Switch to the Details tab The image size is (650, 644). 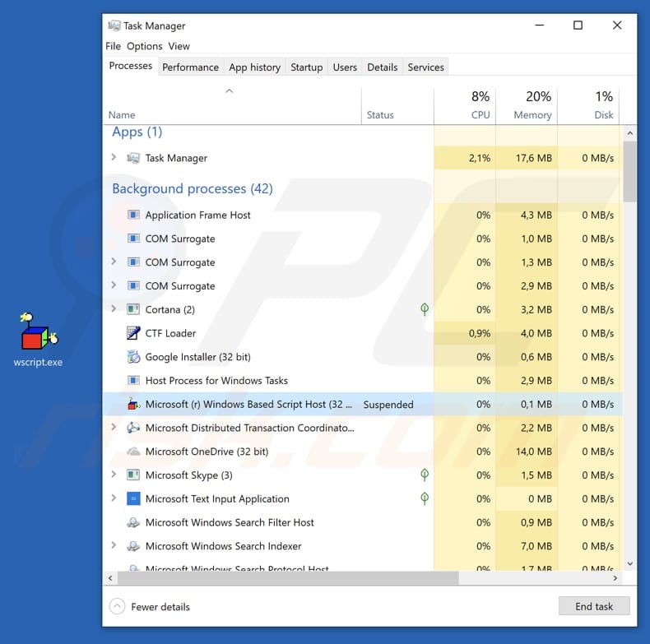click(383, 67)
